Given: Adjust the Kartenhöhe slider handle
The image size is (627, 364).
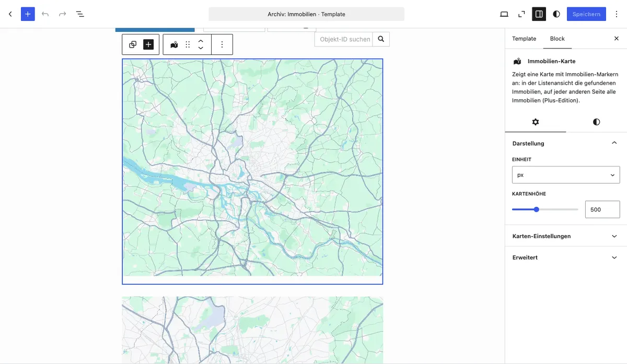Looking at the screenshot, I should pyautogui.click(x=537, y=209).
